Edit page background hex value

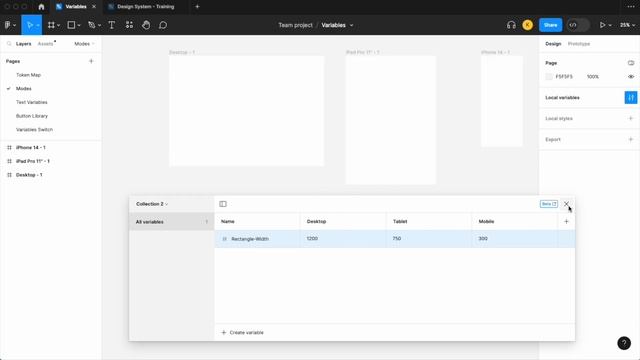tap(564, 77)
